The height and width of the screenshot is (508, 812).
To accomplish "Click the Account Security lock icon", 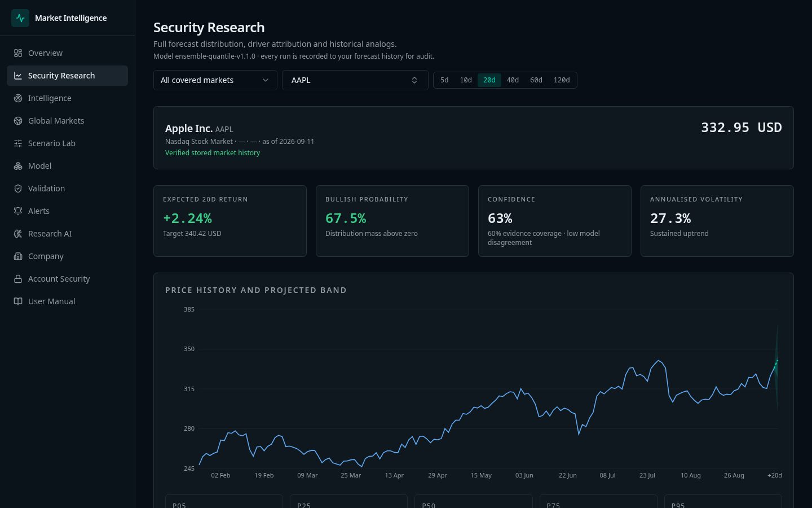I will (x=18, y=279).
